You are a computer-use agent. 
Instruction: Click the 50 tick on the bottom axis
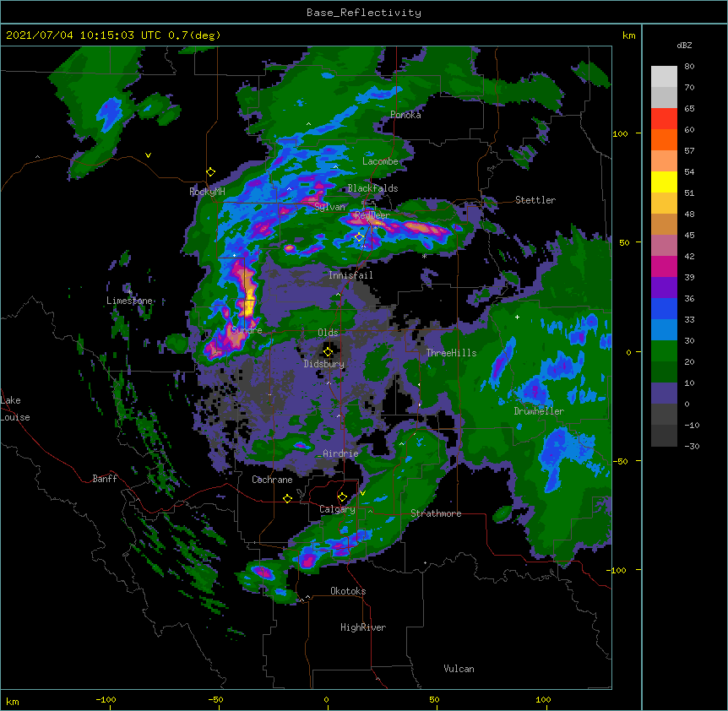(x=434, y=699)
